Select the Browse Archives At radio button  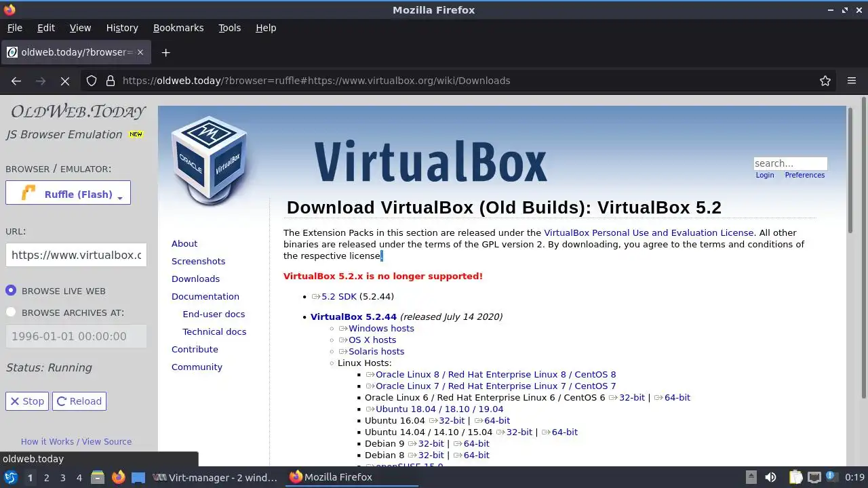point(11,312)
